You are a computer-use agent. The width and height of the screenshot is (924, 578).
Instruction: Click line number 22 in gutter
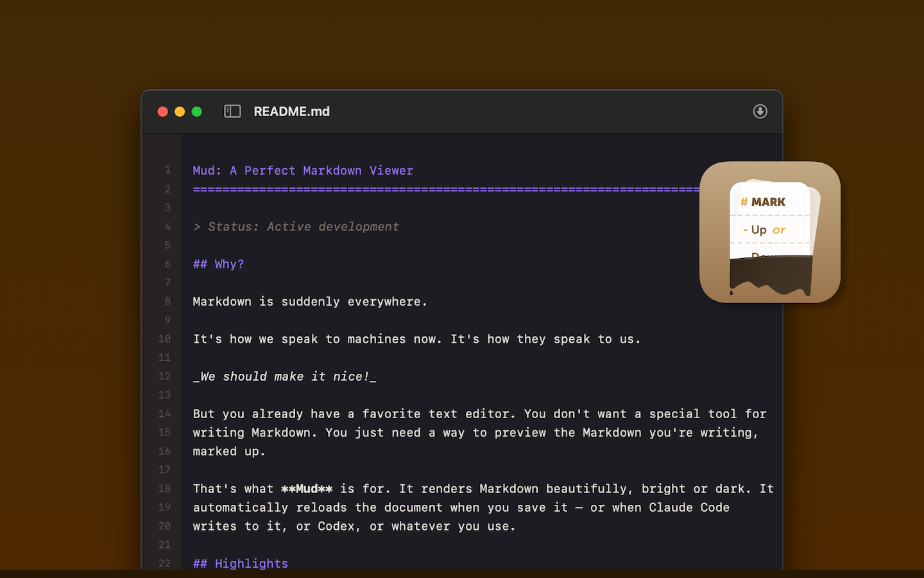(x=165, y=563)
